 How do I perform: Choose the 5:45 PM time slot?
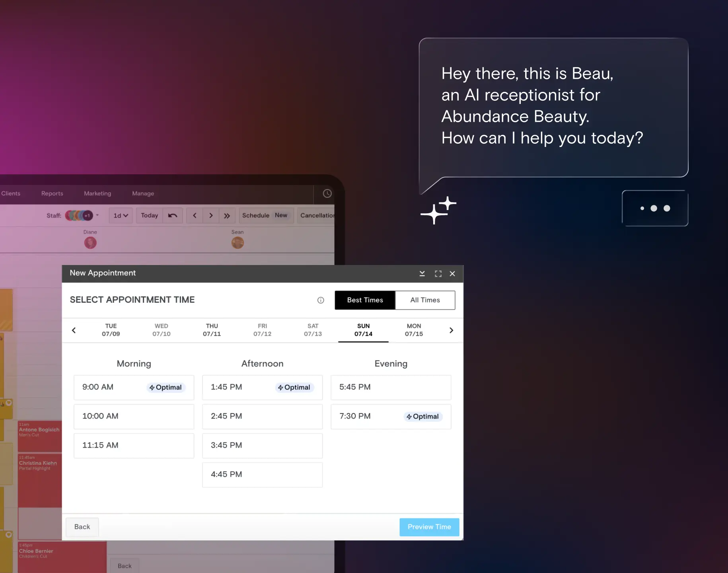(x=391, y=387)
